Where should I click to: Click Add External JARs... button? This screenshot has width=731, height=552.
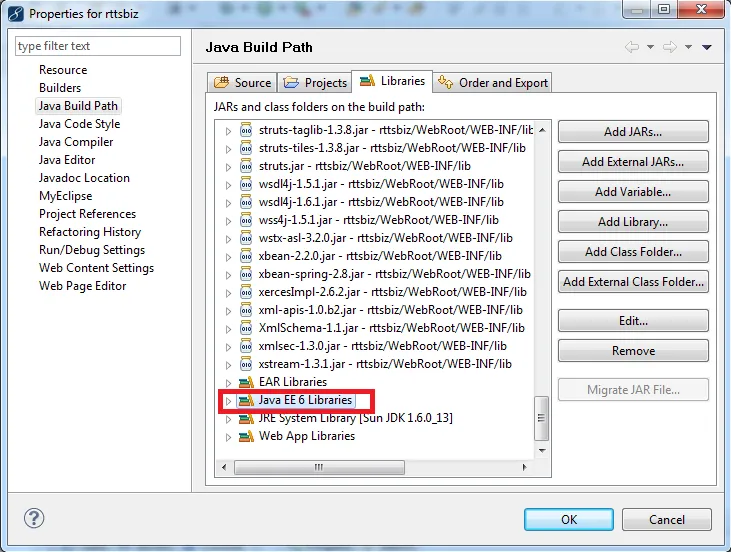(633, 162)
